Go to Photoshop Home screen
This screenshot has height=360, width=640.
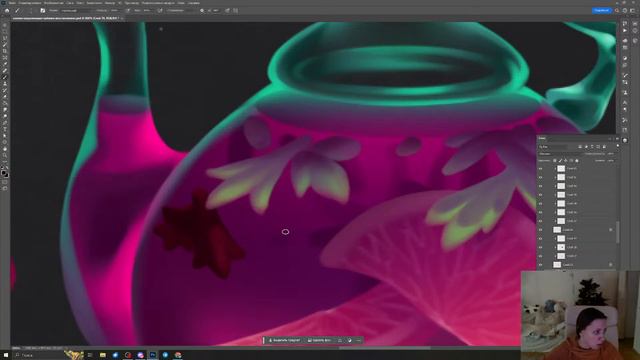[x=7, y=11]
